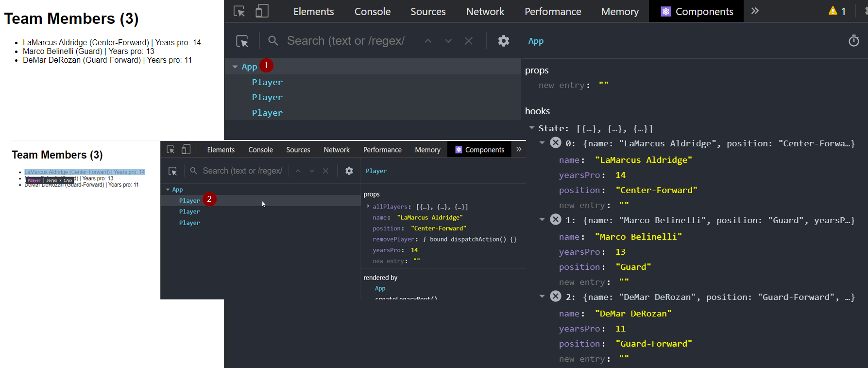Click App under rendered by in inset panel
Screen dimensions: 868x368
pos(380,288)
